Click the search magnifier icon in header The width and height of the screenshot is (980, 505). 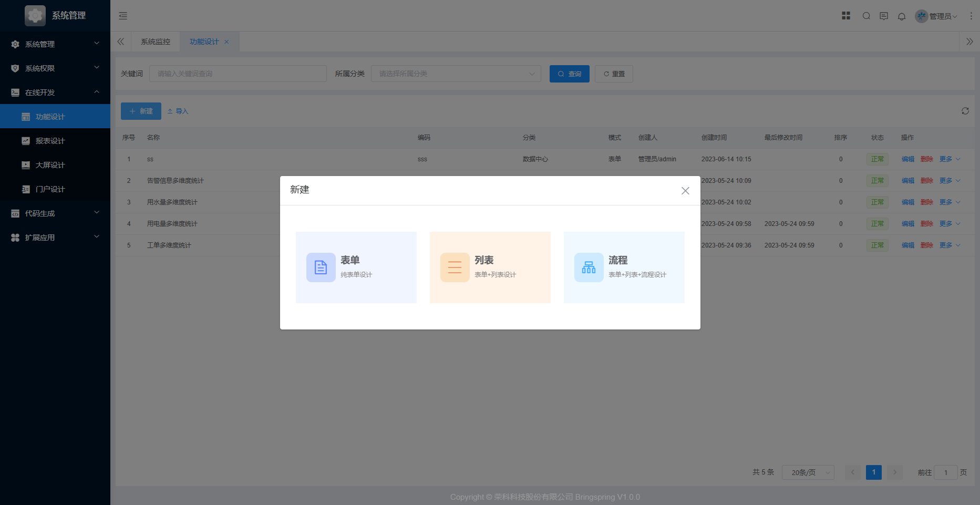pyautogui.click(x=866, y=16)
